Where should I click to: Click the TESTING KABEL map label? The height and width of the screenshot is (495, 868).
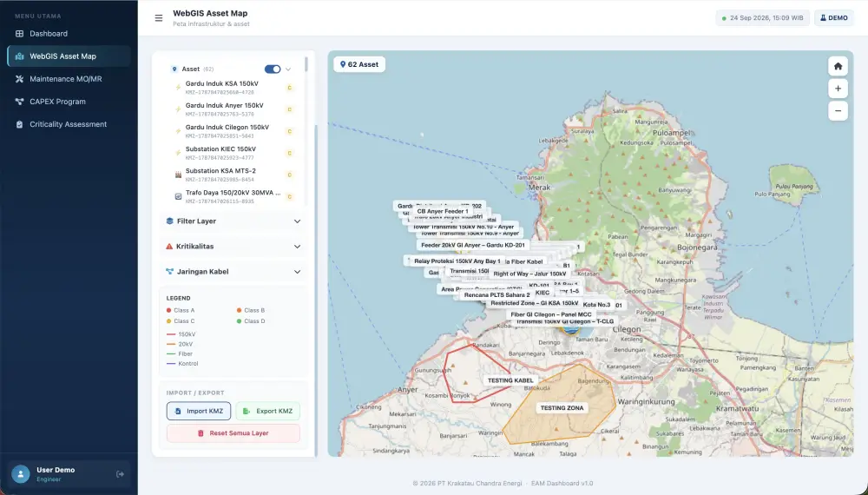coord(510,380)
